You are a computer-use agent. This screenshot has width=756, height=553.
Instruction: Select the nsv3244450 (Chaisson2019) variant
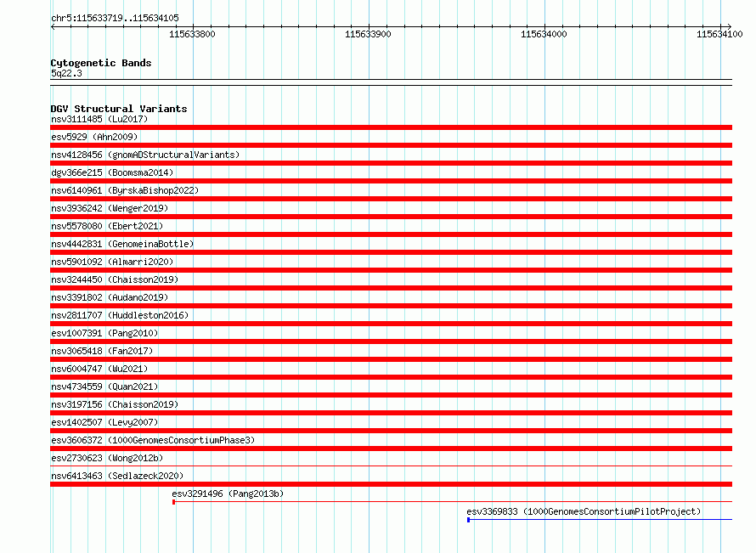pos(115,279)
